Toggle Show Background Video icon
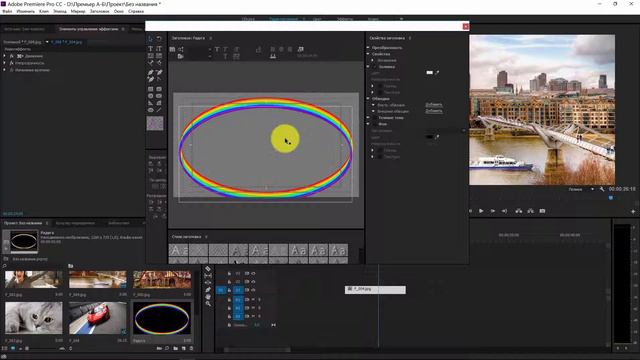Viewport: 640px width, 360px height. (301, 49)
